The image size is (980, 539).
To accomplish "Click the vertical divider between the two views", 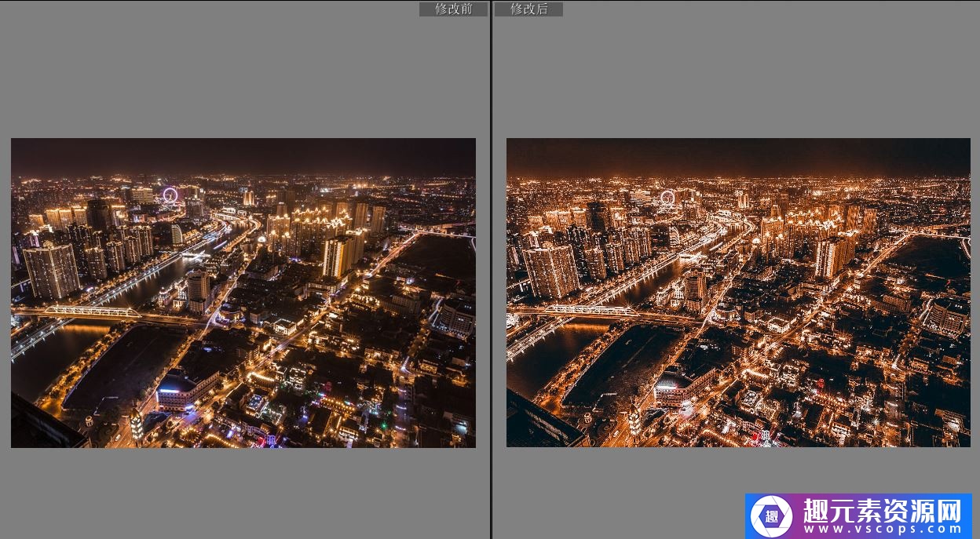I will [x=492, y=267].
